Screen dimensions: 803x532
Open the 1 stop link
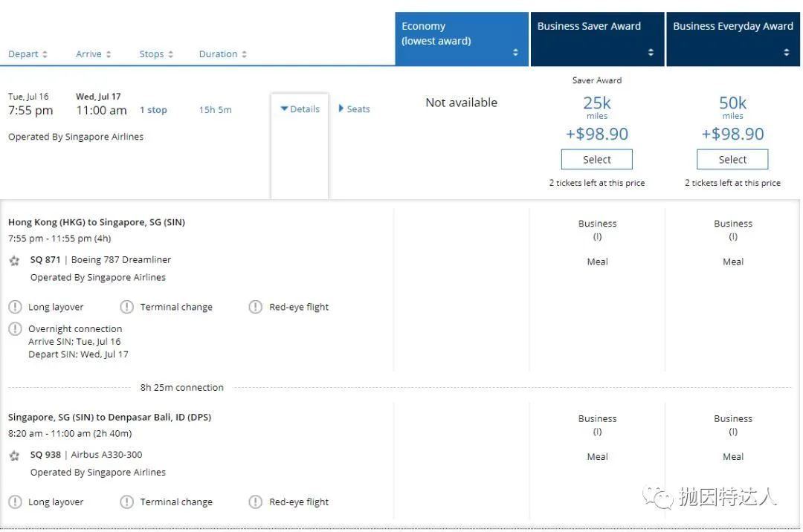click(153, 110)
